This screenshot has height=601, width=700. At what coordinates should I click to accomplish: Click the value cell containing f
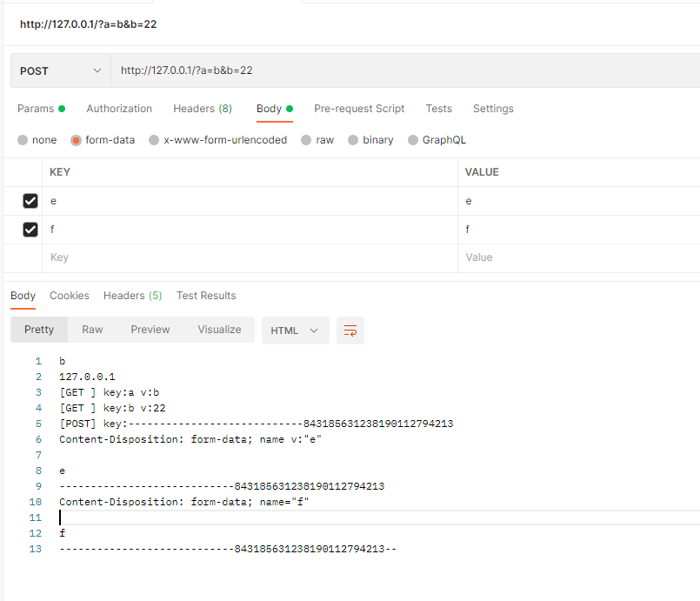pyautogui.click(x=579, y=230)
